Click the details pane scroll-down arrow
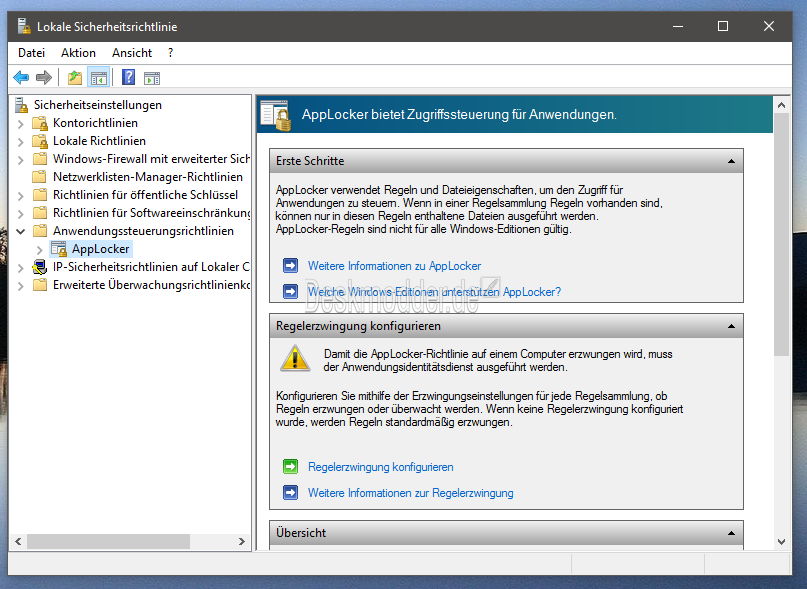The height and width of the screenshot is (589, 807). [781, 542]
